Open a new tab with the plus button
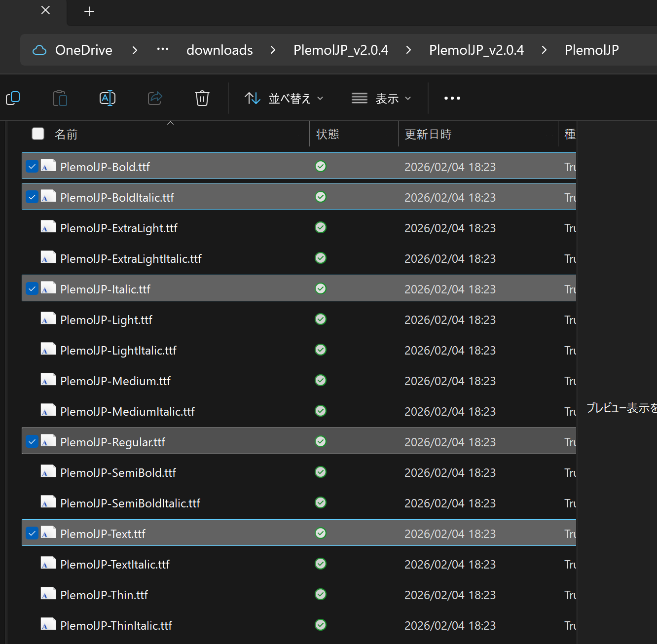Viewport: 657px width, 644px height. coord(89,11)
